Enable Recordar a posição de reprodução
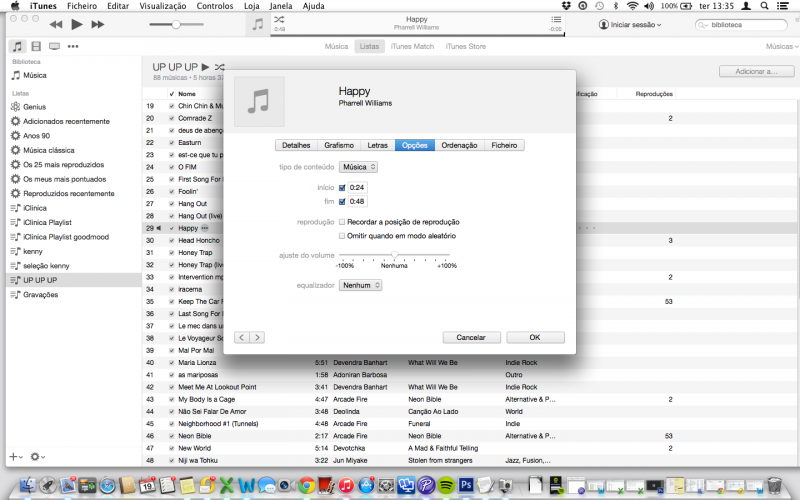This screenshot has width=800, height=500. click(x=342, y=222)
